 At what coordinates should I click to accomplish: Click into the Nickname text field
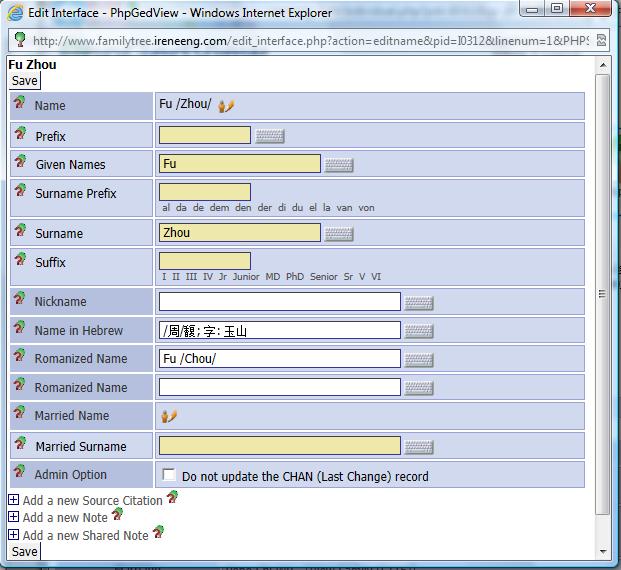click(x=279, y=302)
